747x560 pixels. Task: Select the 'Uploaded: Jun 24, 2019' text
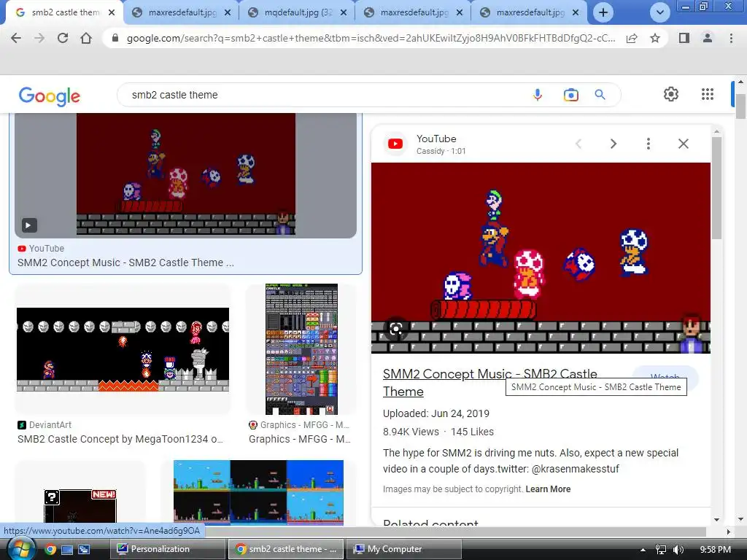point(436,413)
